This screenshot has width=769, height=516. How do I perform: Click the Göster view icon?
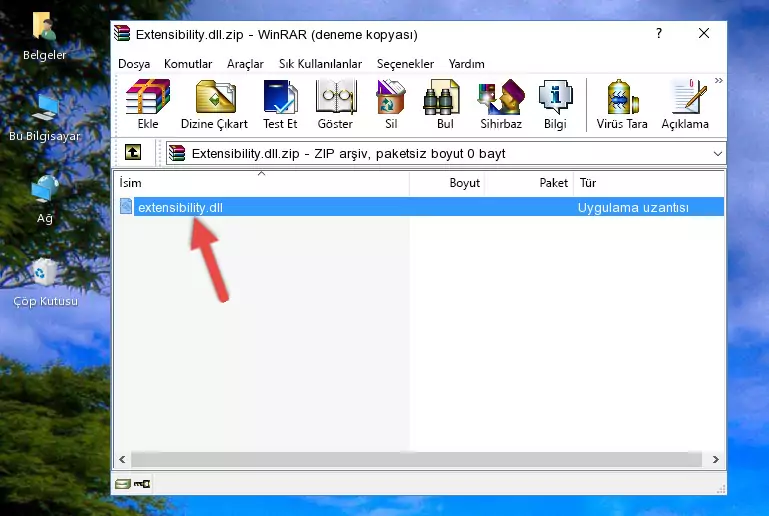[335, 104]
